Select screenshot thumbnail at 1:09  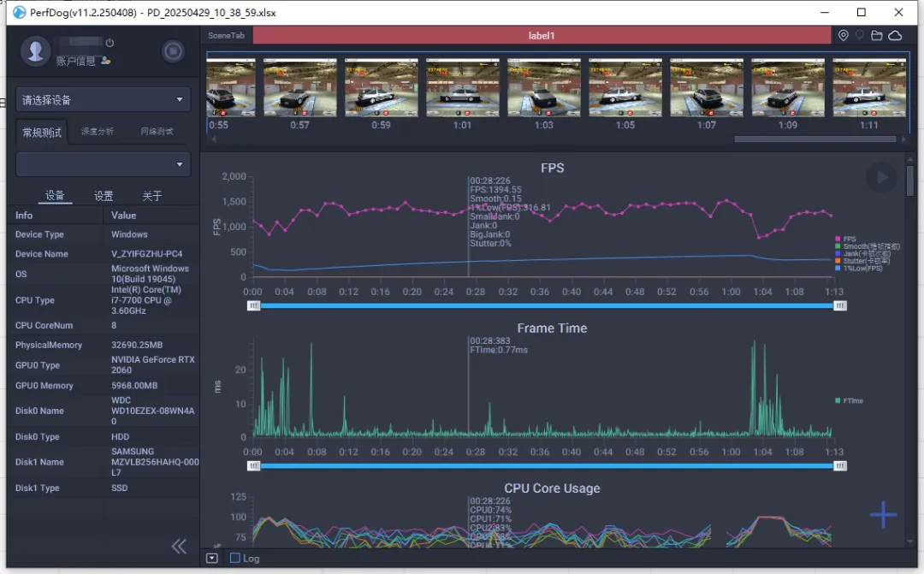pyautogui.click(x=788, y=87)
